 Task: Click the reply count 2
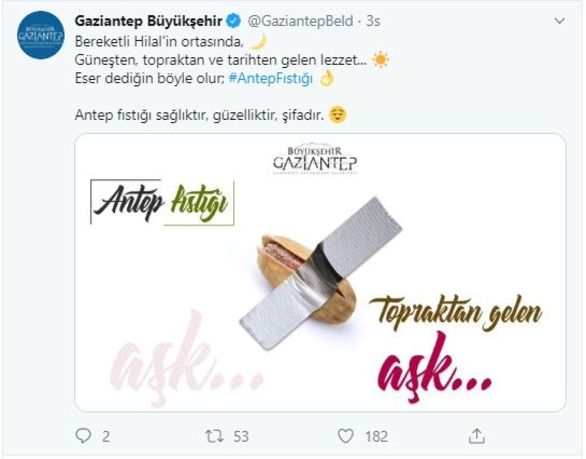[106, 436]
